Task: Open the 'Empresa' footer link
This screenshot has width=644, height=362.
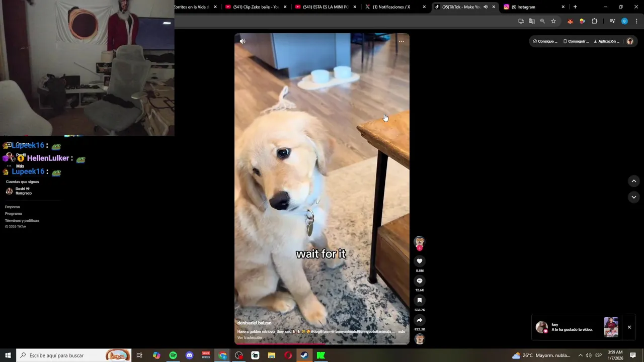Action: 13,207
